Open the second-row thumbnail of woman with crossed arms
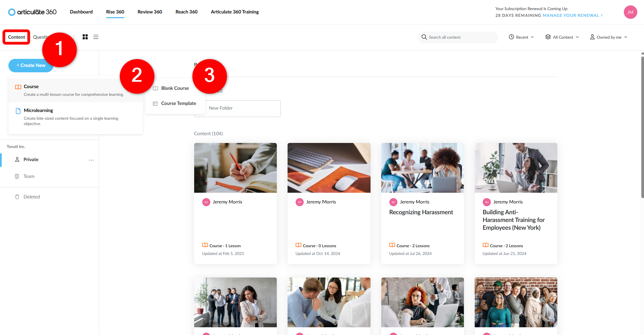The width and height of the screenshot is (644, 335). 235,302
